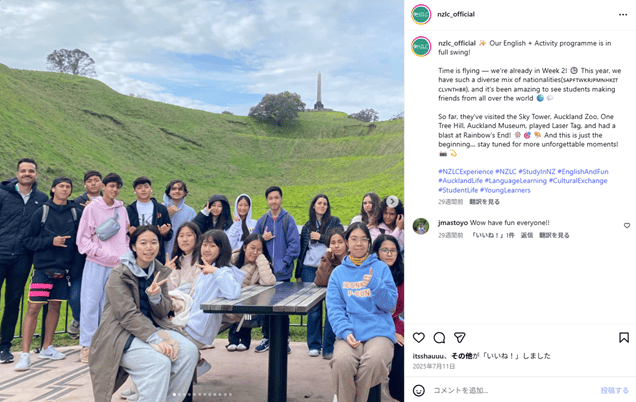This screenshot has height=402, width=636.
Task: Open the #StudyInNZ hashtag
Action: point(537,172)
